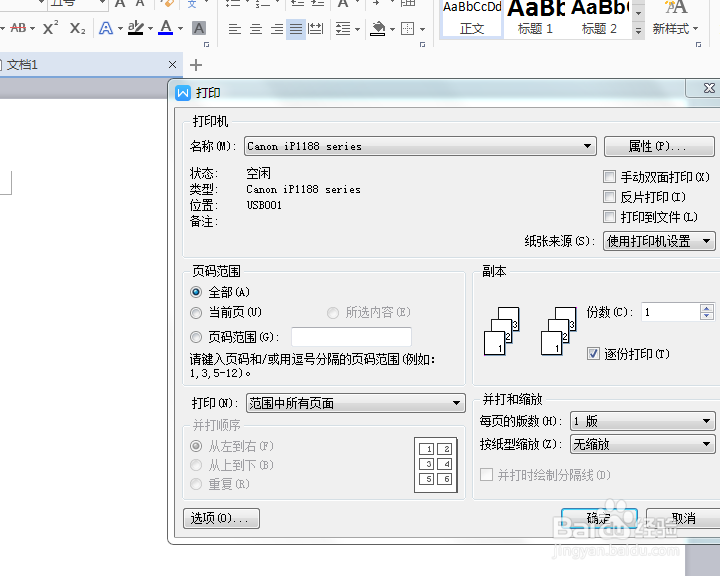The image size is (720, 576).
Task: Open strikethrough options dropdown arrow
Action: click(32, 28)
